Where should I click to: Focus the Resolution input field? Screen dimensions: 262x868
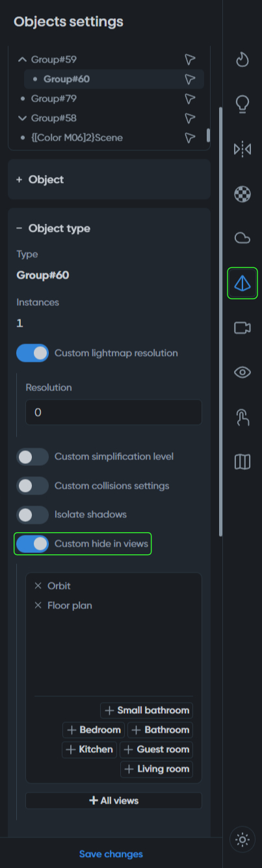114,413
